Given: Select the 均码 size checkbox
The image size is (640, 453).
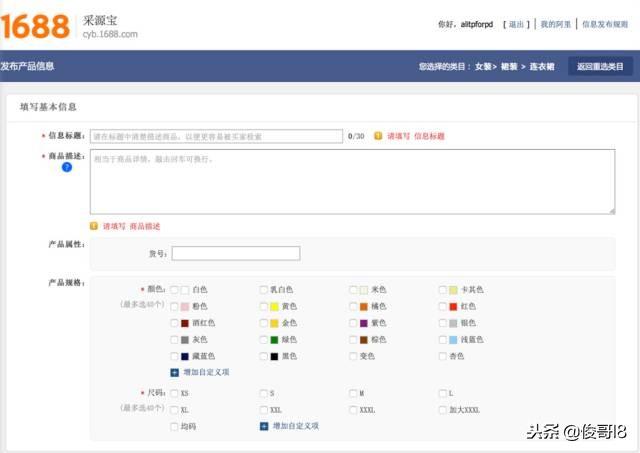Looking at the screenshot, I should pos(174,426).
